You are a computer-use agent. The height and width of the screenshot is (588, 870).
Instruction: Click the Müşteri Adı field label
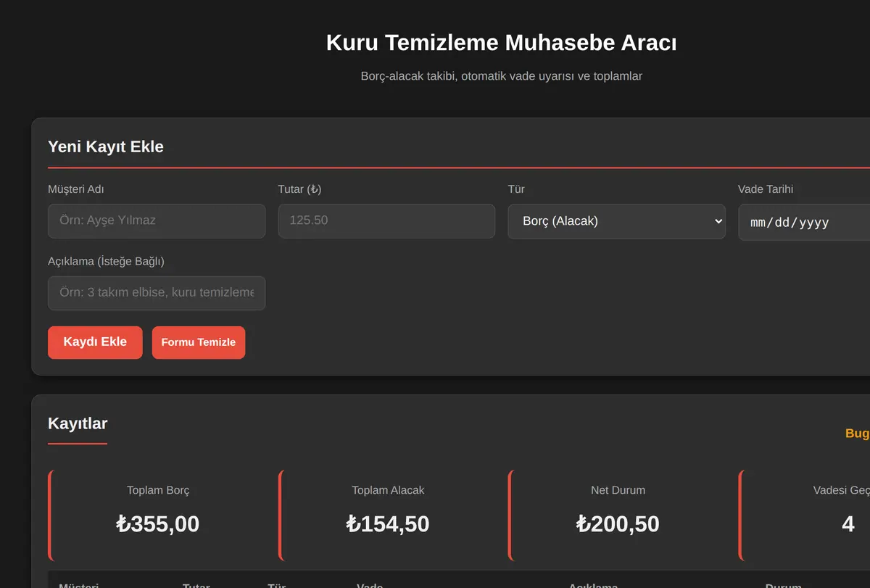point(76,189)
